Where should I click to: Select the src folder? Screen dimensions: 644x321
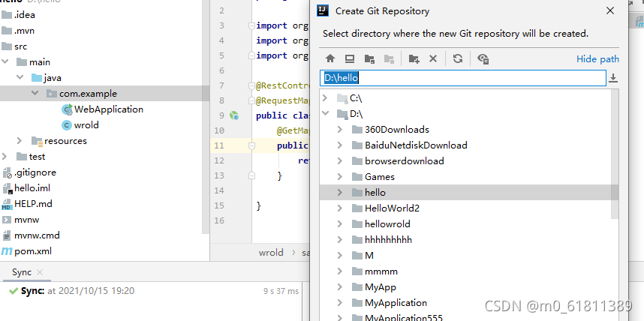click(14, 46)
